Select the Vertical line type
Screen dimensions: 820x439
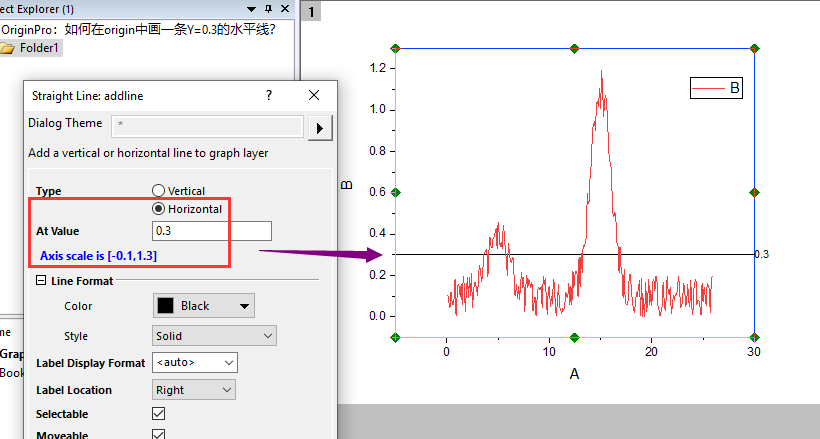[x=158, y=191]
